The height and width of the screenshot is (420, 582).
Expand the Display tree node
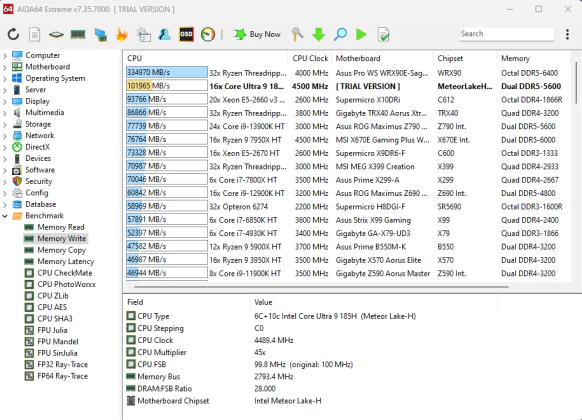(5, 102)
